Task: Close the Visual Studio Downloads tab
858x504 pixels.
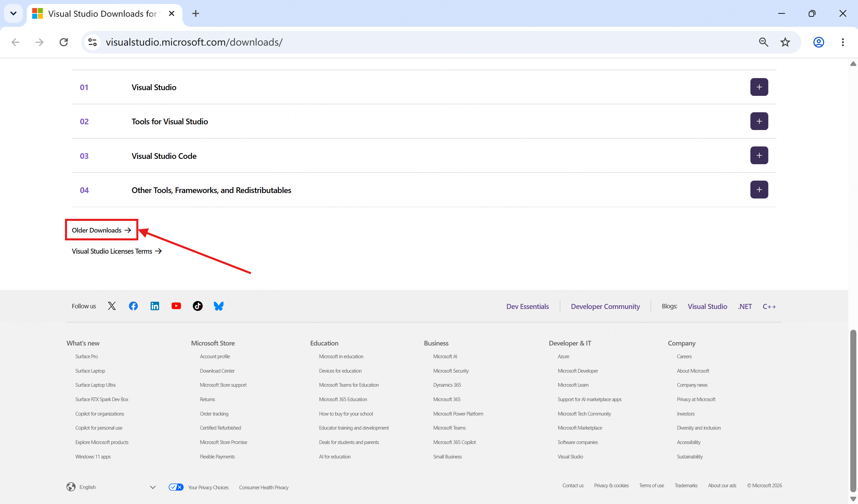Action: pyautogui.click(x=172, y=13)
